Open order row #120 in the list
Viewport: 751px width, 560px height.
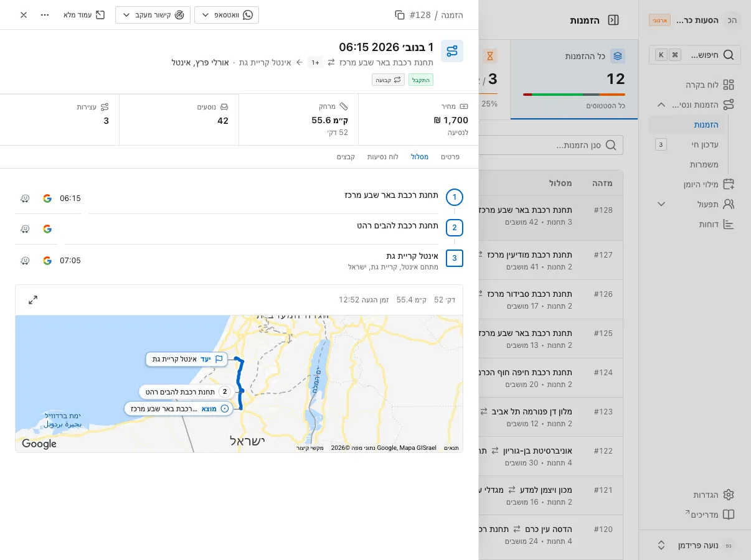pos(550,534)
